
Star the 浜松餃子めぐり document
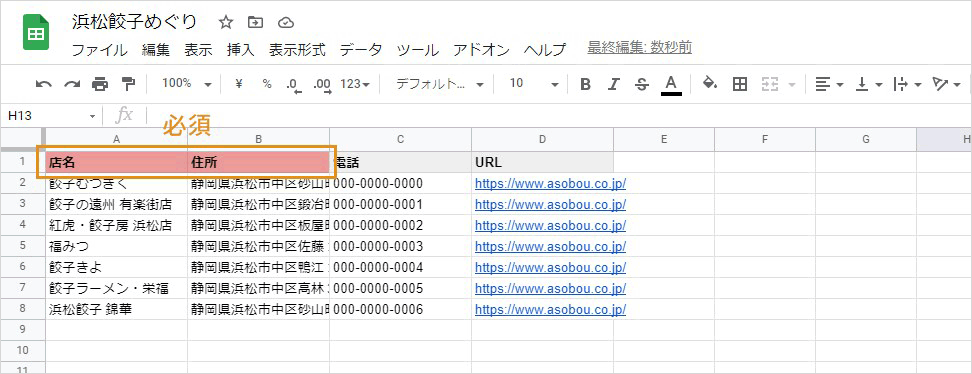226,23
